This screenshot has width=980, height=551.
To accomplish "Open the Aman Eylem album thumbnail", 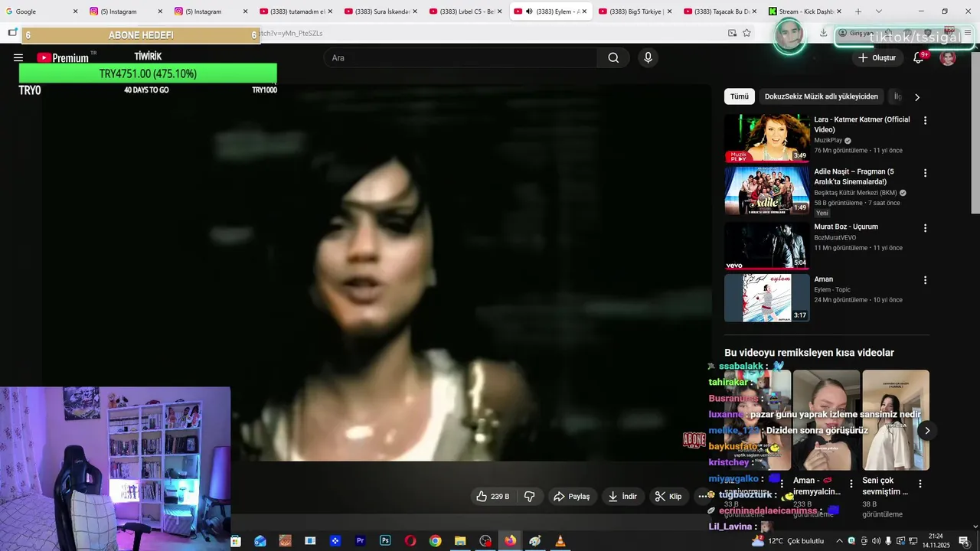I will tap(767, 298).
